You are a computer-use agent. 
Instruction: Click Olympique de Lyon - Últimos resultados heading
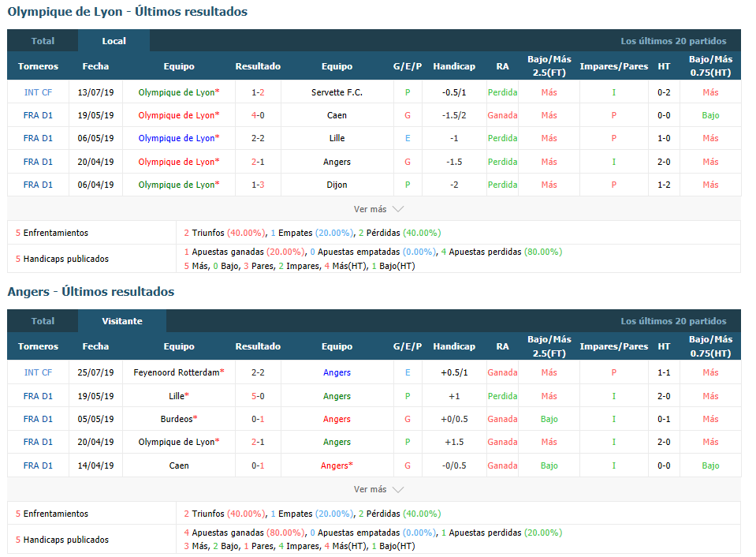pyautogui.click(x=127, y=12)
